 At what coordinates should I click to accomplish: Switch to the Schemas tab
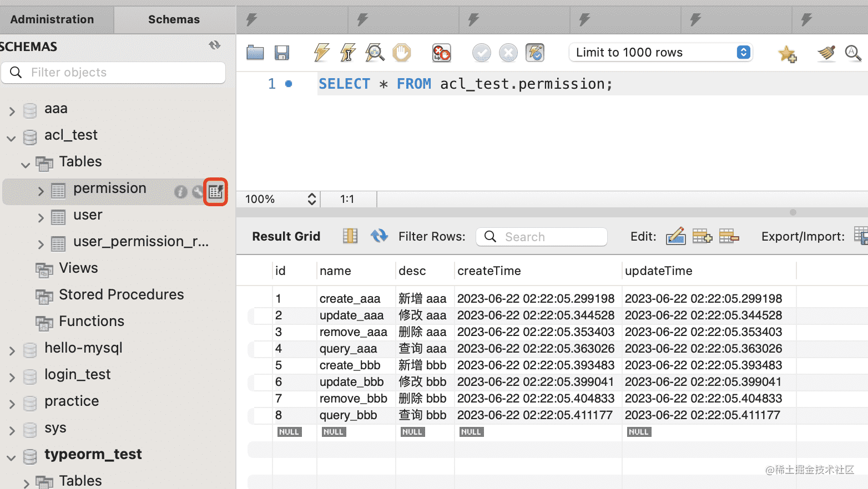click(x=174, y=19)
